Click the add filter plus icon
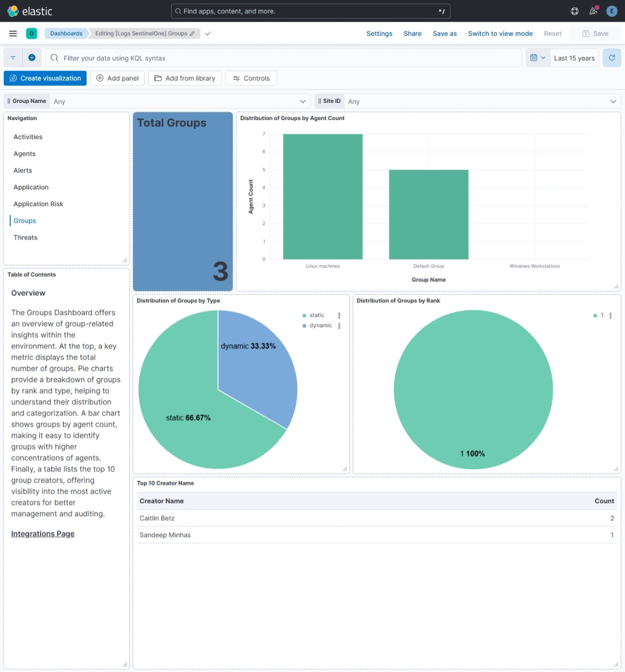 (x=31, y=57)
